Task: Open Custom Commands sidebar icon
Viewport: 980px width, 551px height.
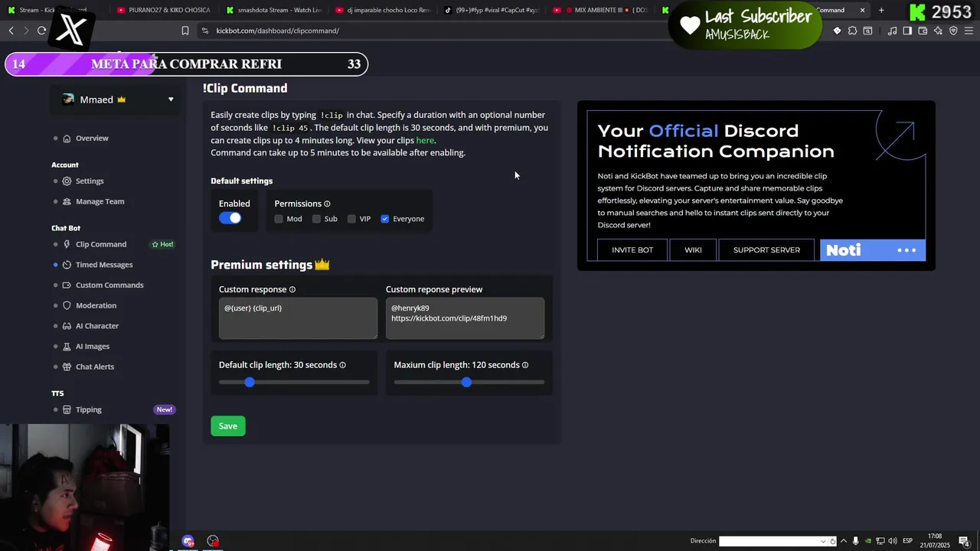Action: (67, 285)
